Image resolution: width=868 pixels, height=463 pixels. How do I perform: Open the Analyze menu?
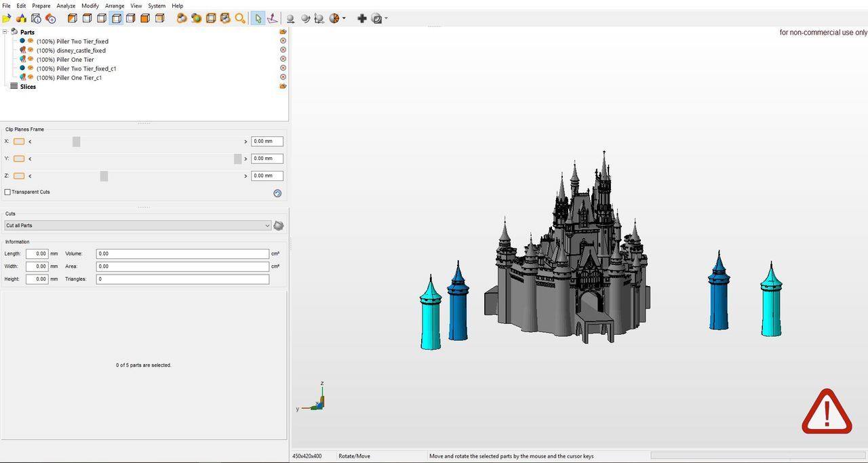66,5
